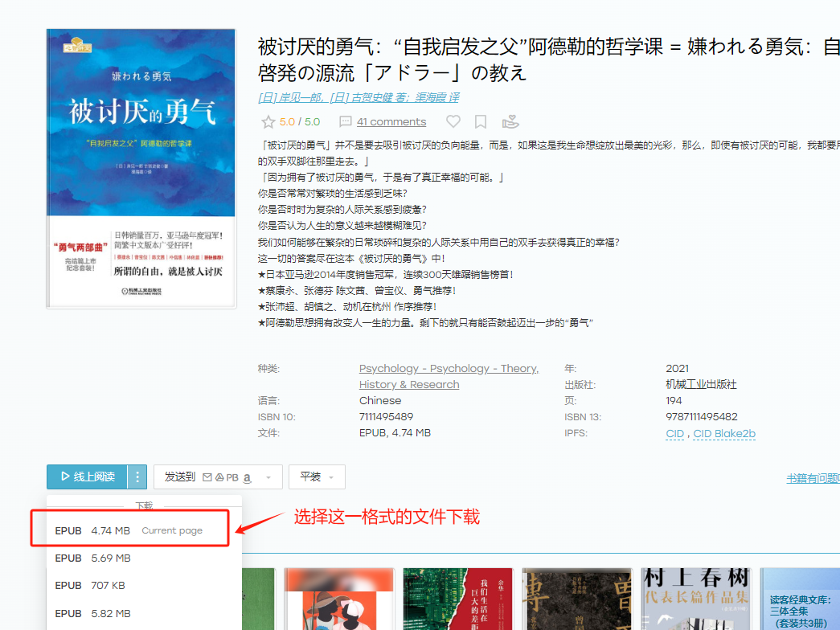Click the bookmark icon
840x630 pixels.
click(x=481, y=122)
